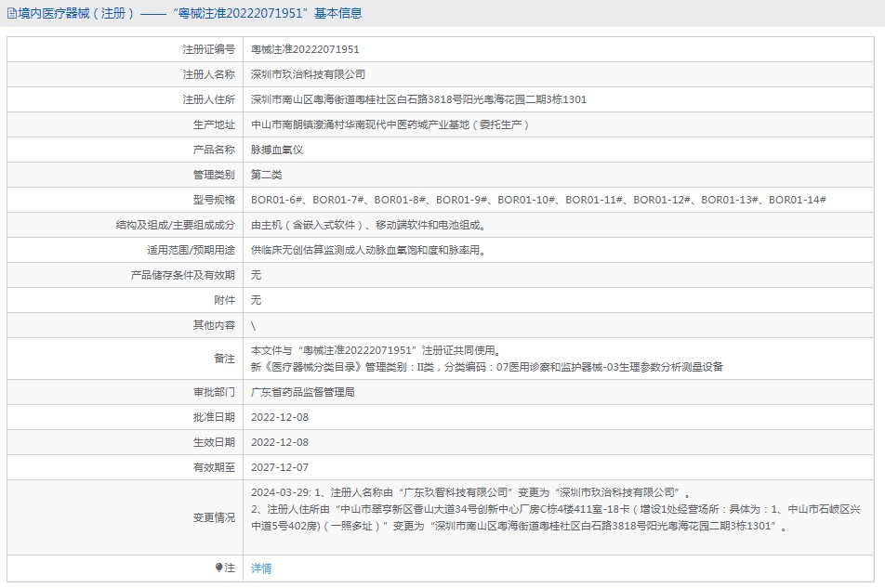Select product name 脉搏血氧仪

coord(277,150)
